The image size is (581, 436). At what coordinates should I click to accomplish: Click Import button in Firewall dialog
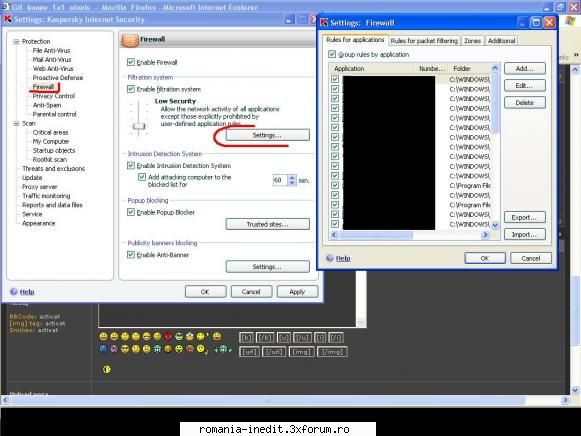coord(525,234)
